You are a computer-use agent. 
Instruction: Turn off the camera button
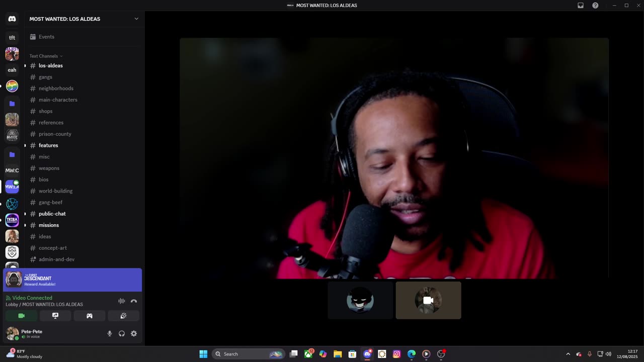click(x=21, y=316)
